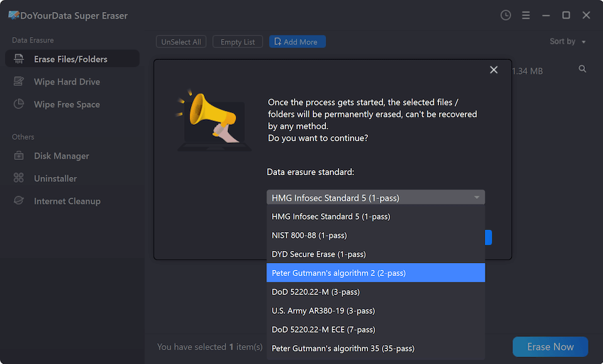Open the history clock icon

tap(505, 15)
